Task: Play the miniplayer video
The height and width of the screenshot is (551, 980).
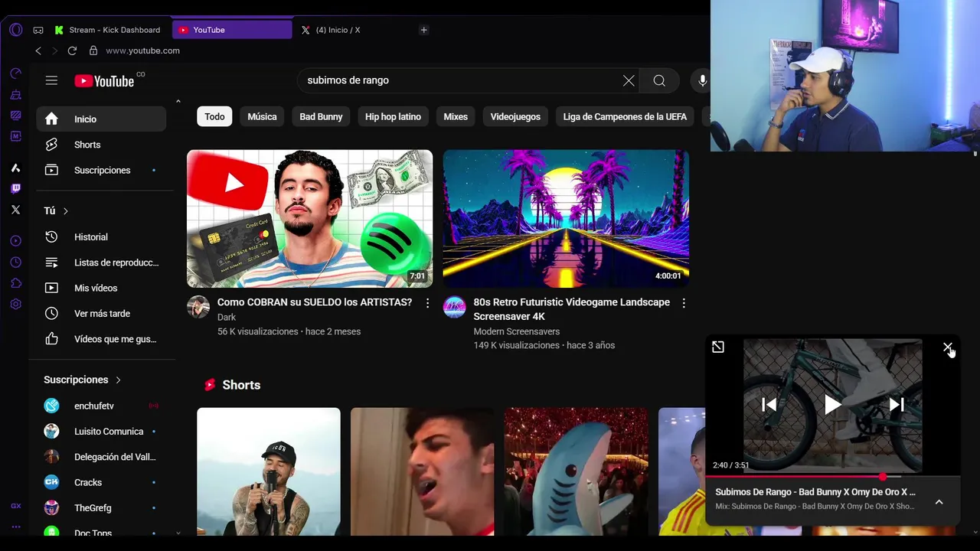Action: tap(833, 405)
